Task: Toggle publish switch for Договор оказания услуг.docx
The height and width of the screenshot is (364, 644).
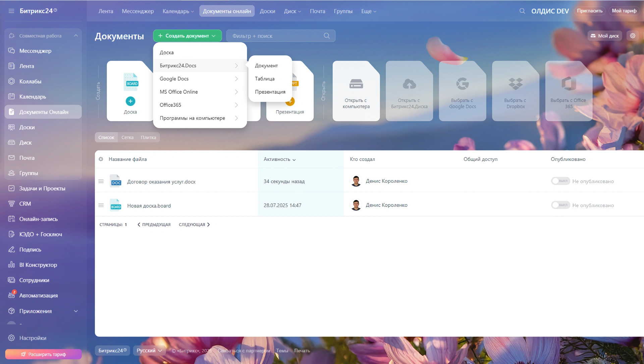Action: 560,181
